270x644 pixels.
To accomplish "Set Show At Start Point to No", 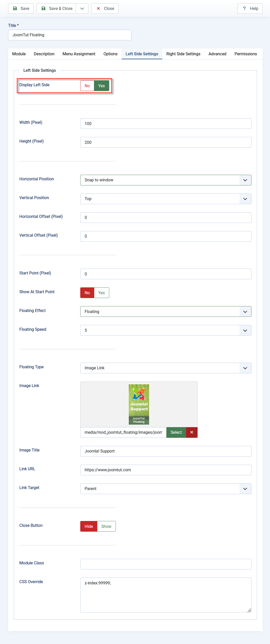I will pos(87,293).
